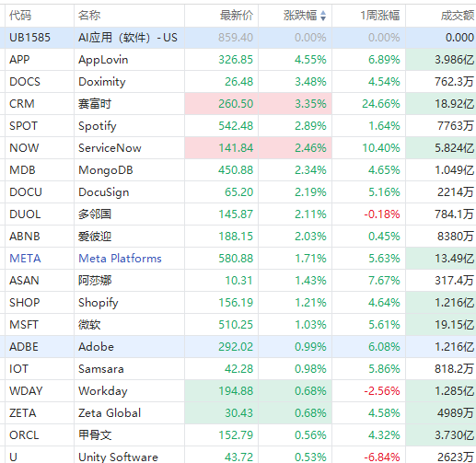Select the MongoDB row
476x463 pixels.
coord(238,170)
